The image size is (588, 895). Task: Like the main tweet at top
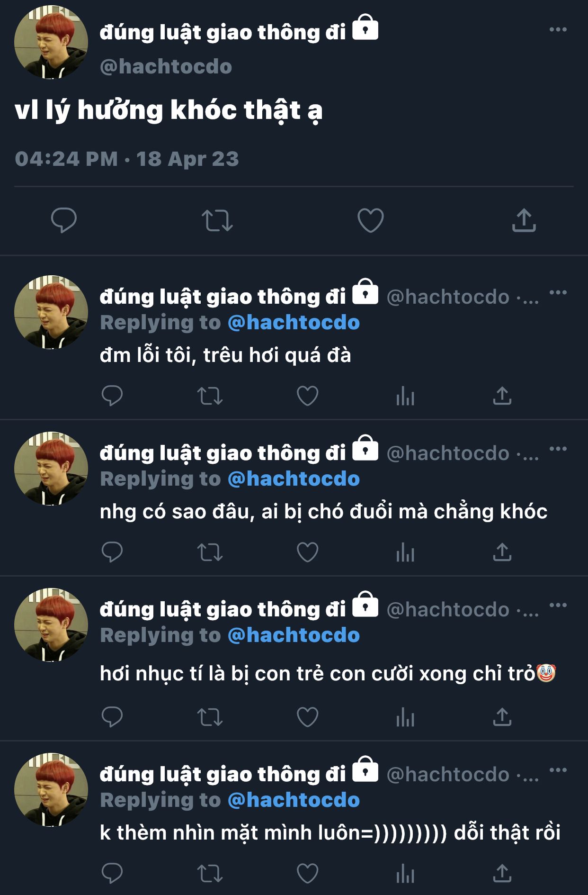tap(370, 220)
